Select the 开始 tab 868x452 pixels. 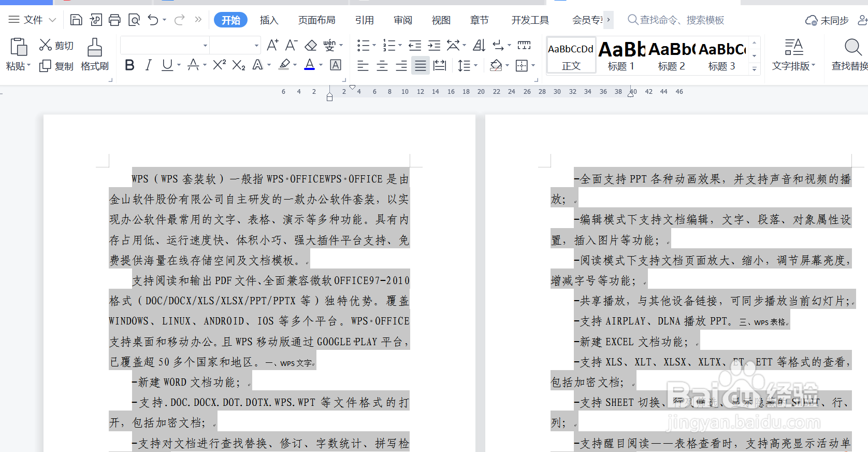pyautogui.click(x=230, y=20)
